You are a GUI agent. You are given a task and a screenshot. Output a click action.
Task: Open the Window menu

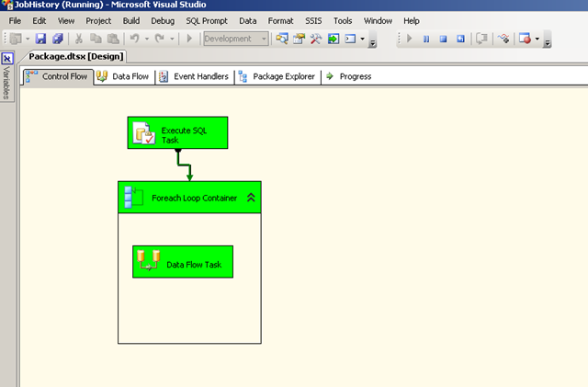(378, 21)
